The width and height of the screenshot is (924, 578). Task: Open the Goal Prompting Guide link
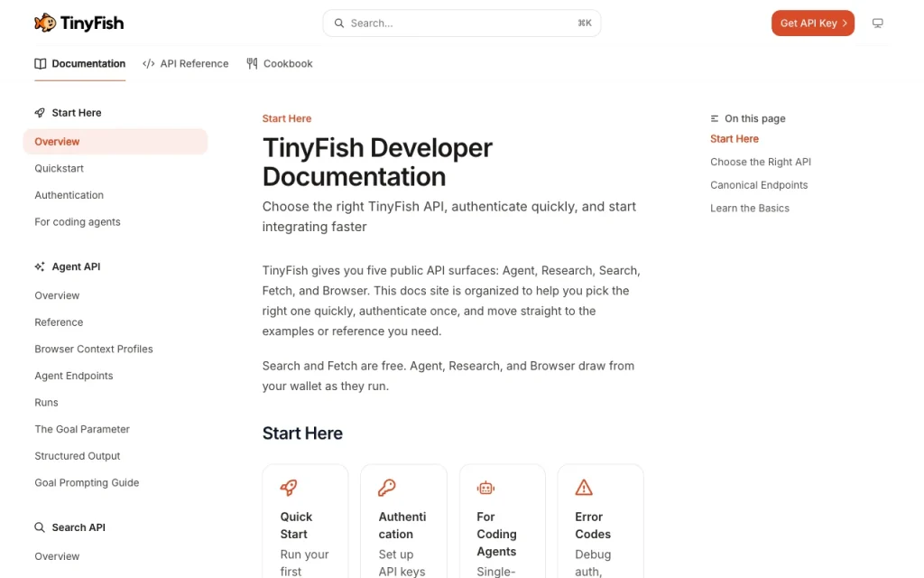tap(87, 482)
